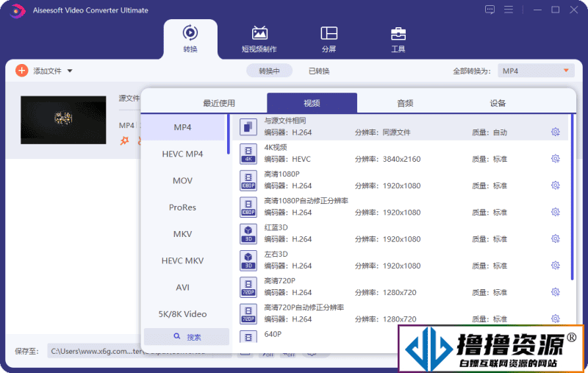
Task: Open the 全部转换为 MP4 dropdown
Action: coord(536,71)
